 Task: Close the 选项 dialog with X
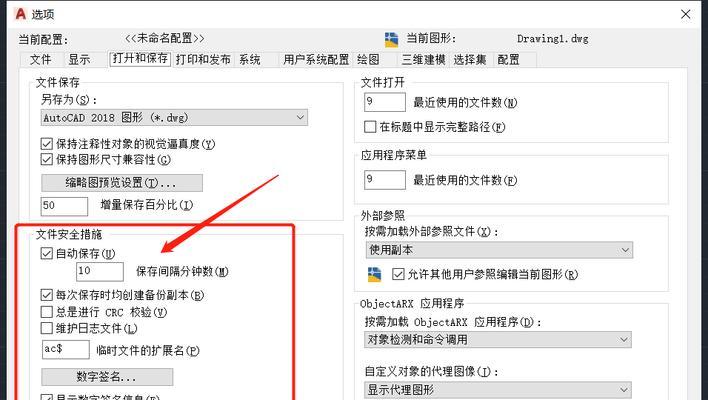click(685, 14)
